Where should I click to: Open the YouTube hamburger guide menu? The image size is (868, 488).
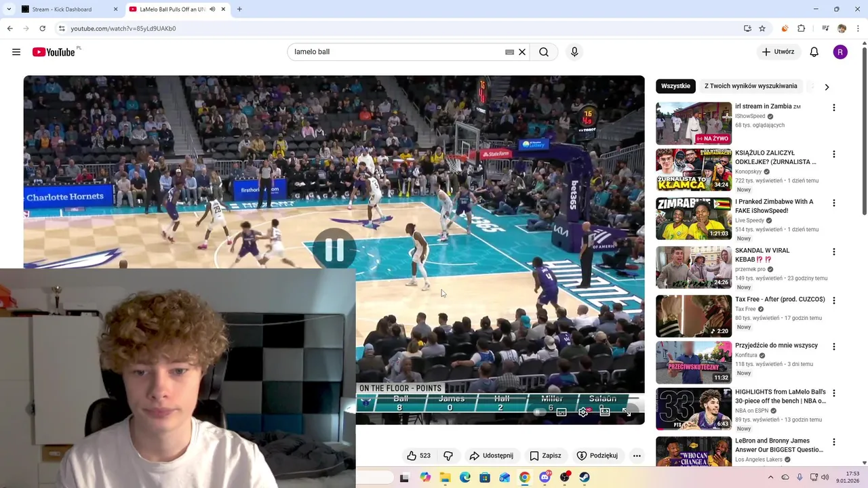16,52
